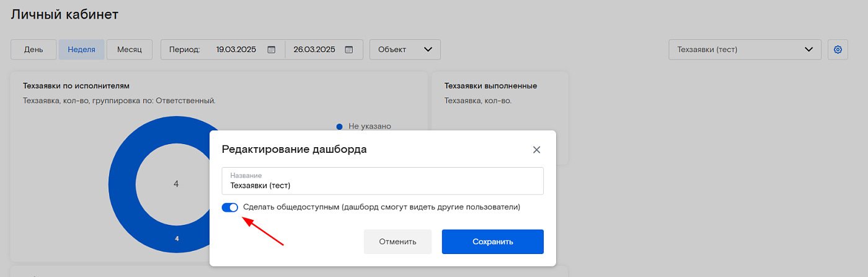The image size is (868, 277).
Task: Switch to the День period tab
Action: coord(33,50)
